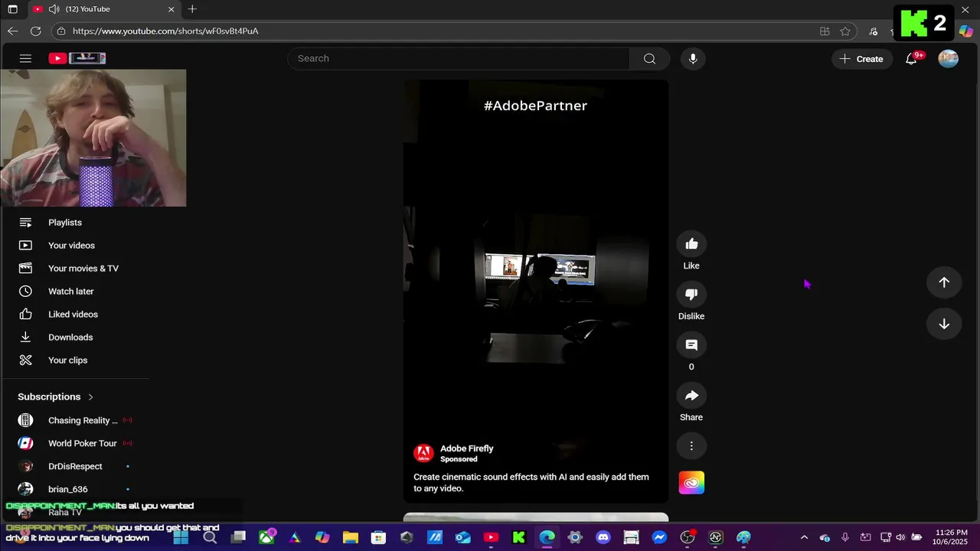Open the Adobe Firefly channel name

pyautogui.click(x=467, y=448)
